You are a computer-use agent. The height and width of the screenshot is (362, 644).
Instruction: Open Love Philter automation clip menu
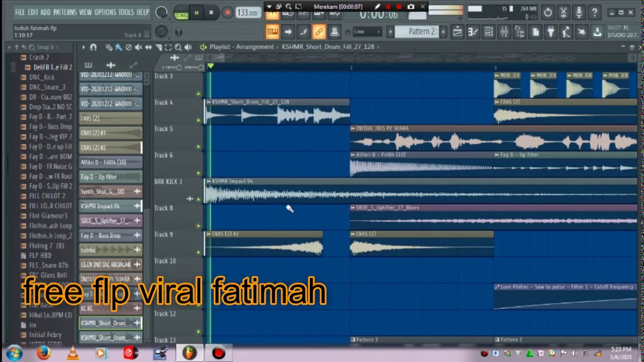[497, 287]
